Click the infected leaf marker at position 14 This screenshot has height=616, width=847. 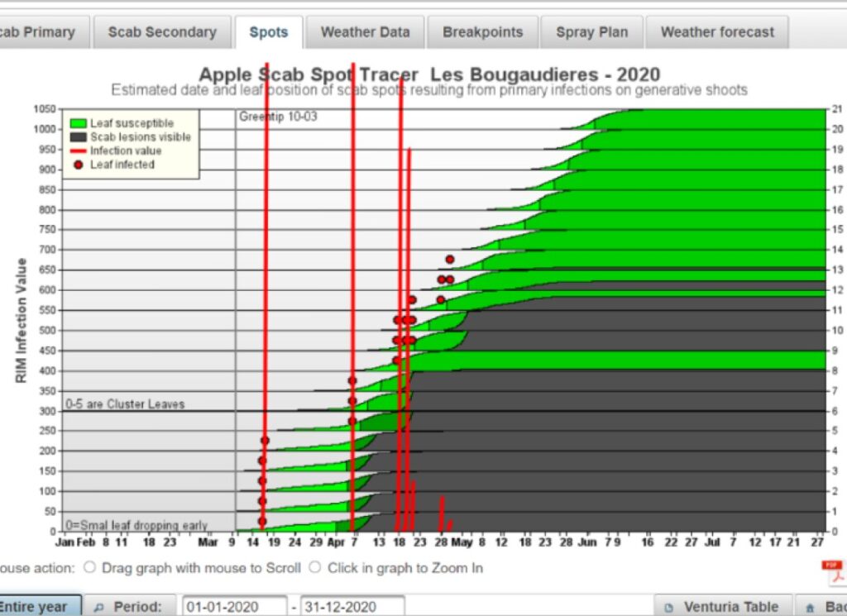point(449,260)
